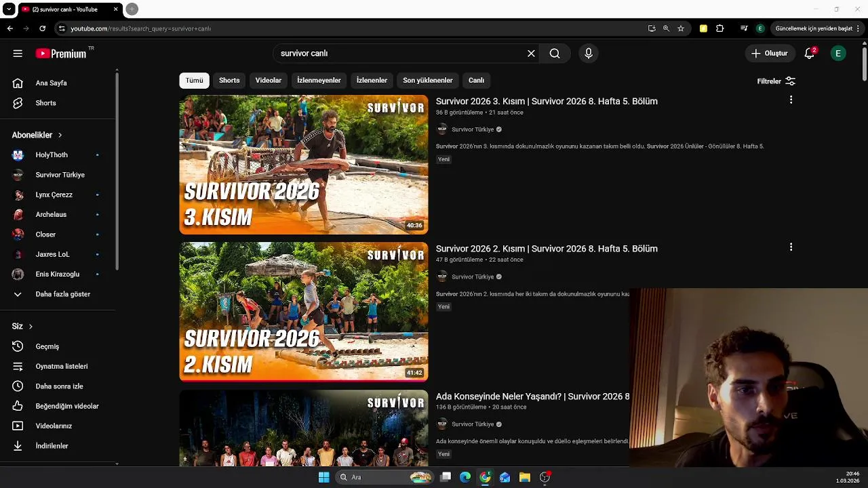Expand the Abonelikler section
Image resolution: width=868 pixels, height=488 pixels.
click(37, 135)
